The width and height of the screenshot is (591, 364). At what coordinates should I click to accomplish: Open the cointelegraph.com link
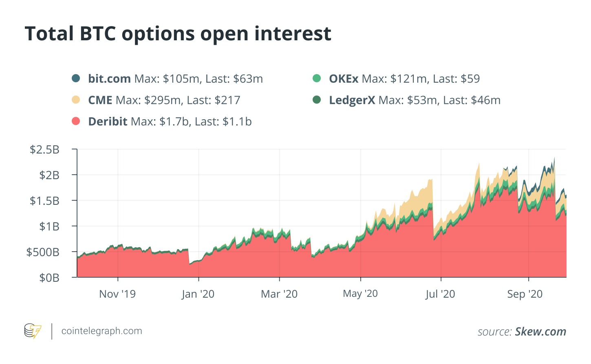(101, 331)
